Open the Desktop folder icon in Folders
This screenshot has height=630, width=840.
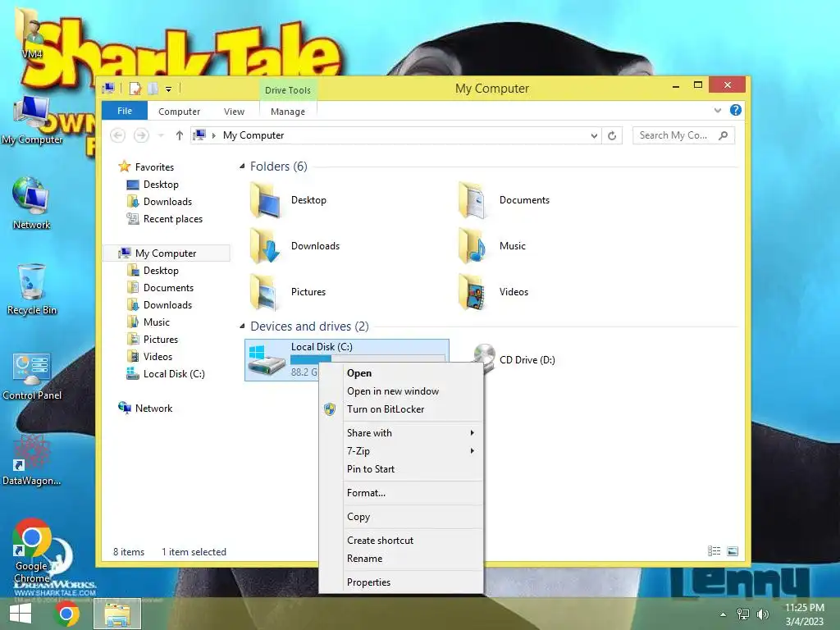pyautogui.click(x=266, y=200)
